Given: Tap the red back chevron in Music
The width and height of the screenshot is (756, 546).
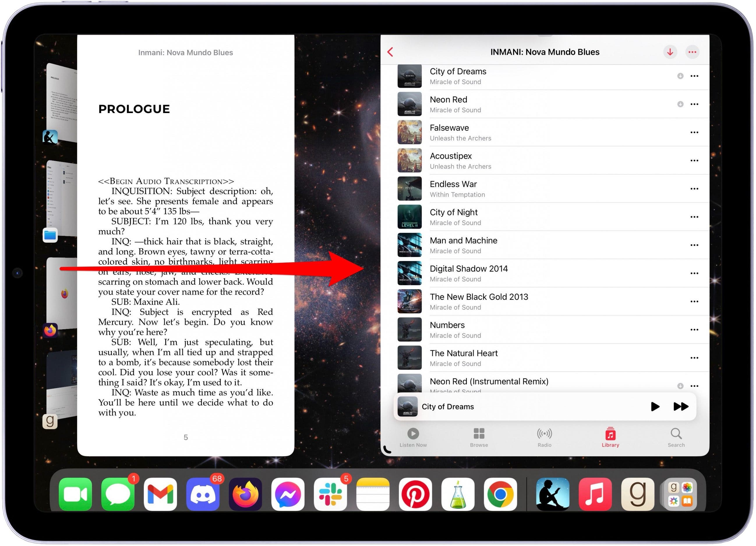Looking at the screenshot, I should pyautogui.click(x=390, y=52).
